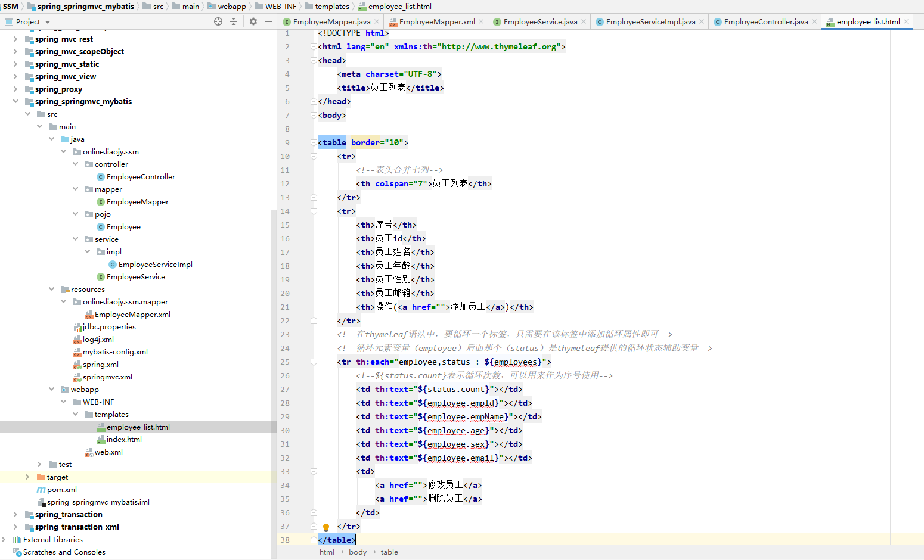Click 'table' in bottom editor breadcrumb
The image size is (924, 560).
389,552
